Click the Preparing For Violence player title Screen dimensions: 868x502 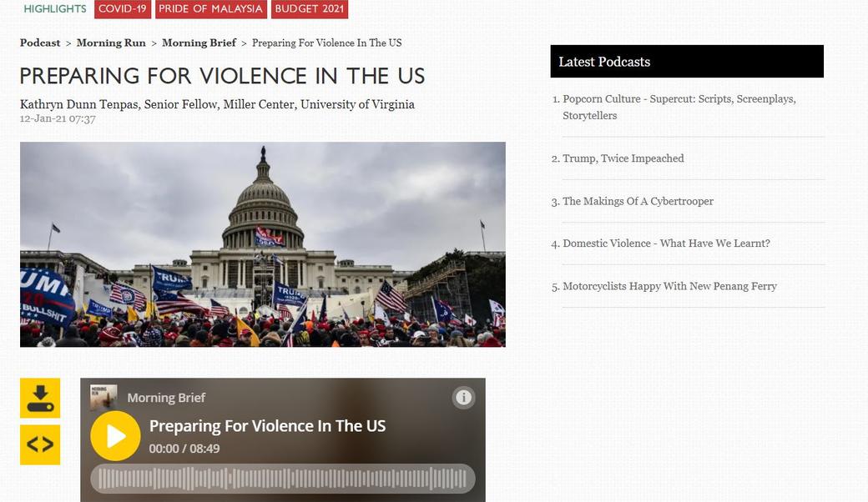267,426
